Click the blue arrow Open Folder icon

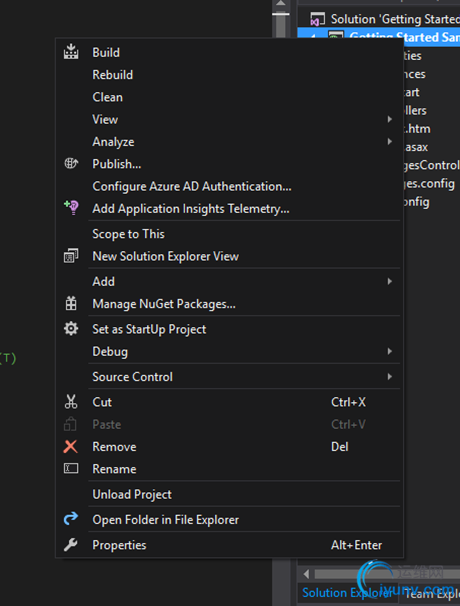pos(71,519)
